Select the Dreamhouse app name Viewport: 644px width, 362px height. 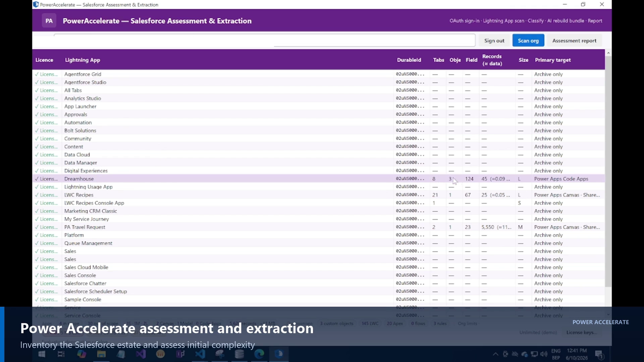click(x=79, y=179)
